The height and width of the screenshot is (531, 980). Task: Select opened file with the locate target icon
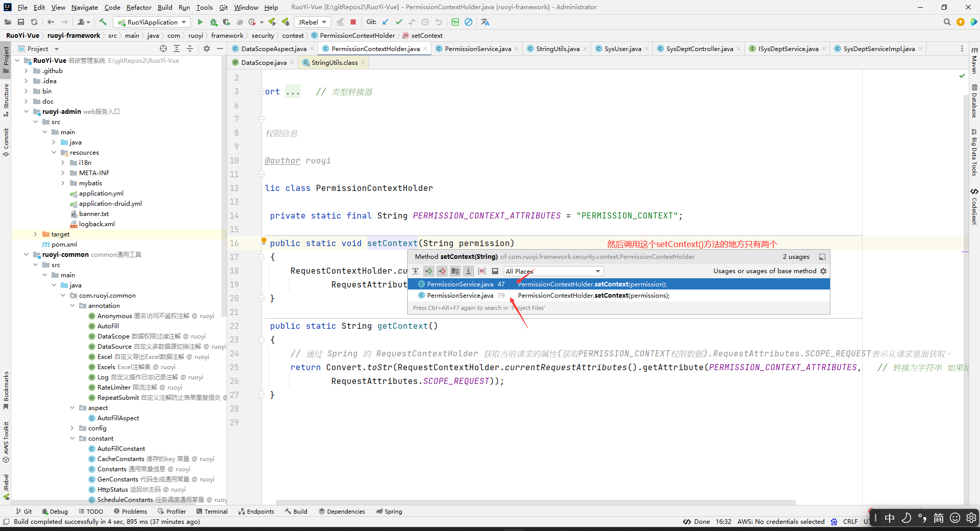pos(163,49)
